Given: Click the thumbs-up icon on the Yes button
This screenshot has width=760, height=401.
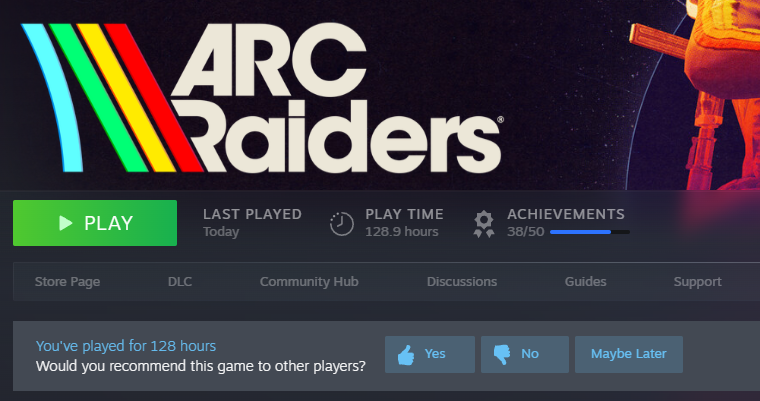Looking at the screenshot, I should click(x=406, y=355).
